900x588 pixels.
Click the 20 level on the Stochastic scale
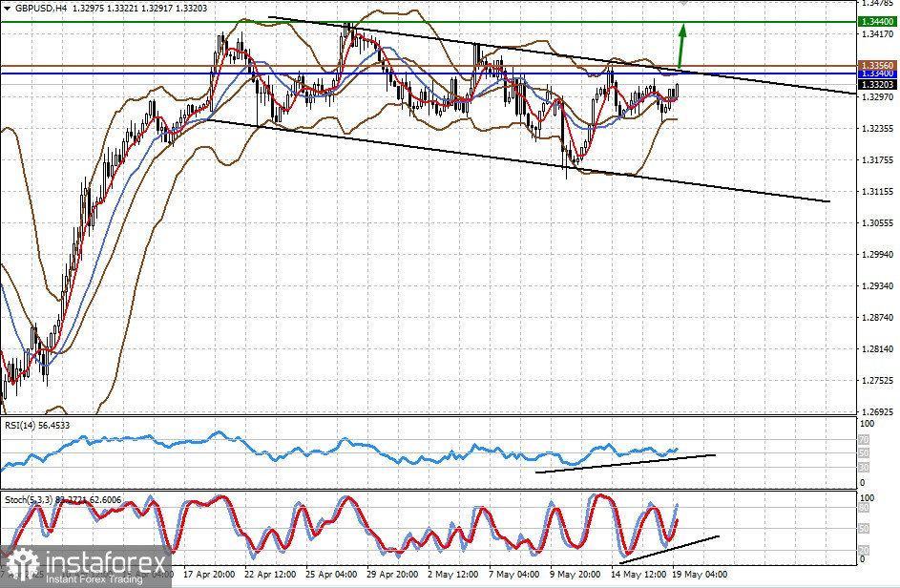tap(864, 550)
